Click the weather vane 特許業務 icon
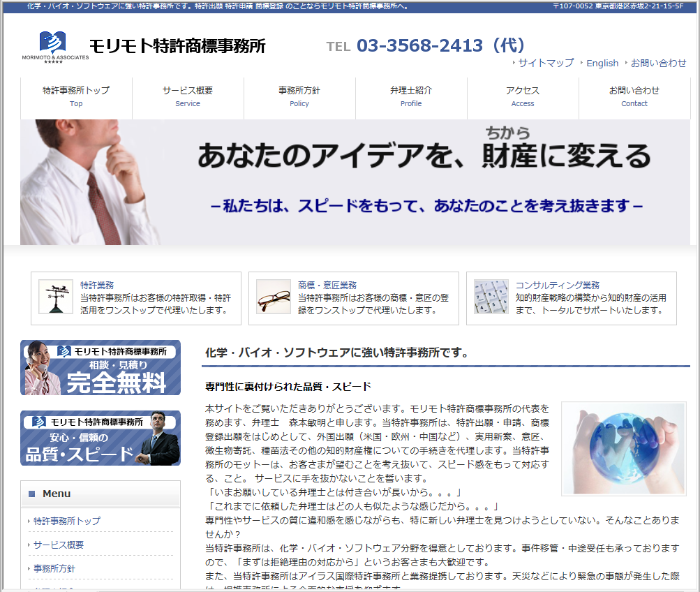The image size is (700, 592). [x=56, y=297]
